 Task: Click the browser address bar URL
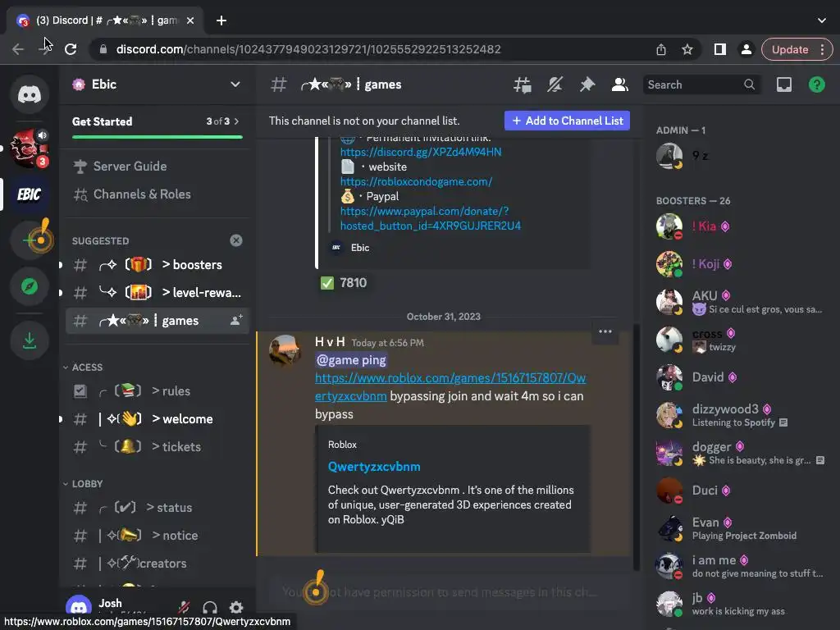click(308, 49)
